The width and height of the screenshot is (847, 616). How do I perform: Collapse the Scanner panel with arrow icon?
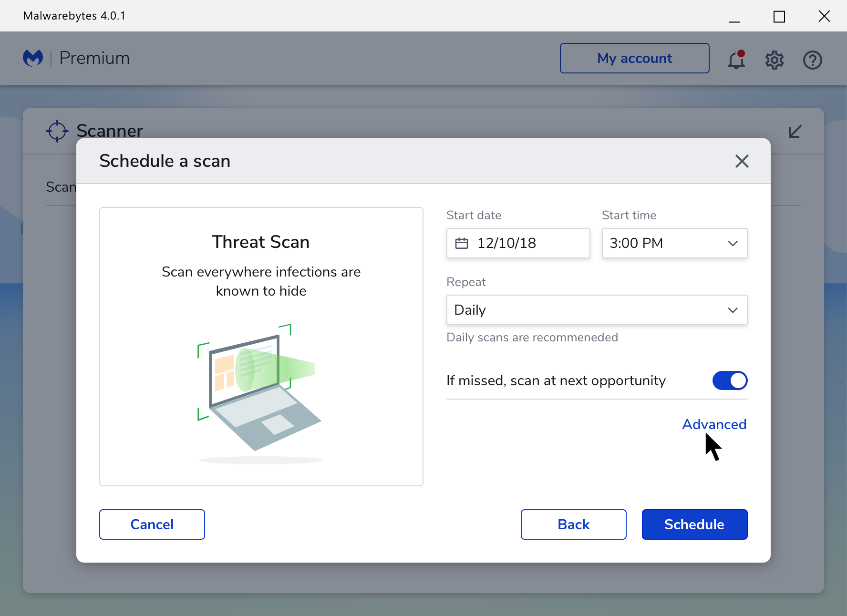coord(795,131)
